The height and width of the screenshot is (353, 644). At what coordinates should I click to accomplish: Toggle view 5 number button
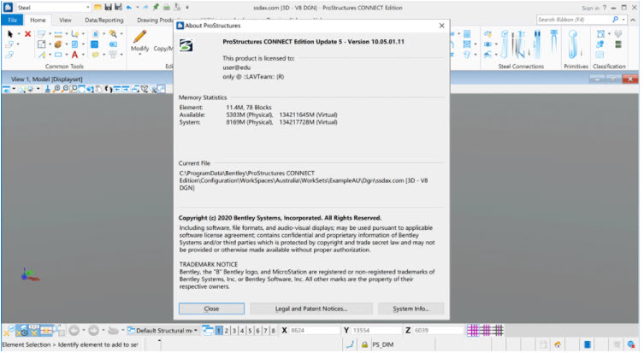point(250,331)
